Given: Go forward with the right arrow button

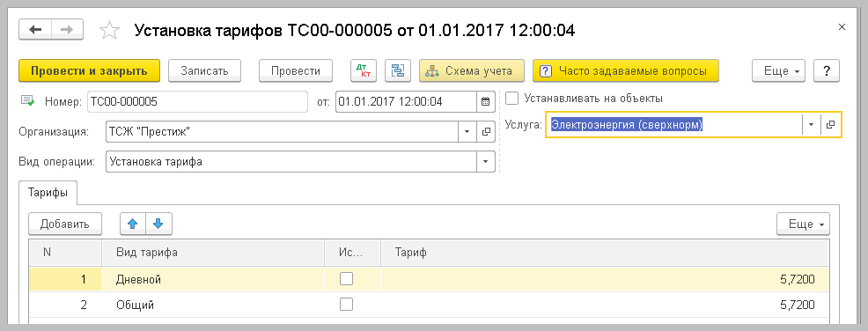Looking at the screenshot, I should [68, 29].
